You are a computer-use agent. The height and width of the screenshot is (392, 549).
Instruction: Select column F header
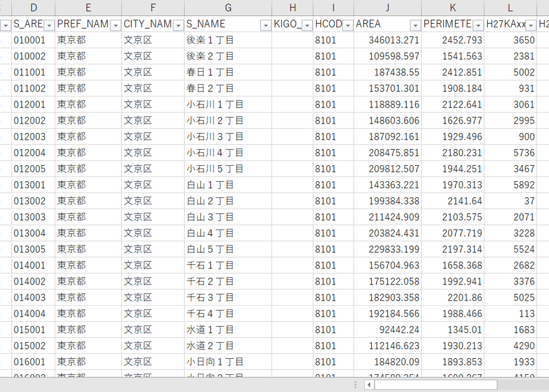[153, 7]
